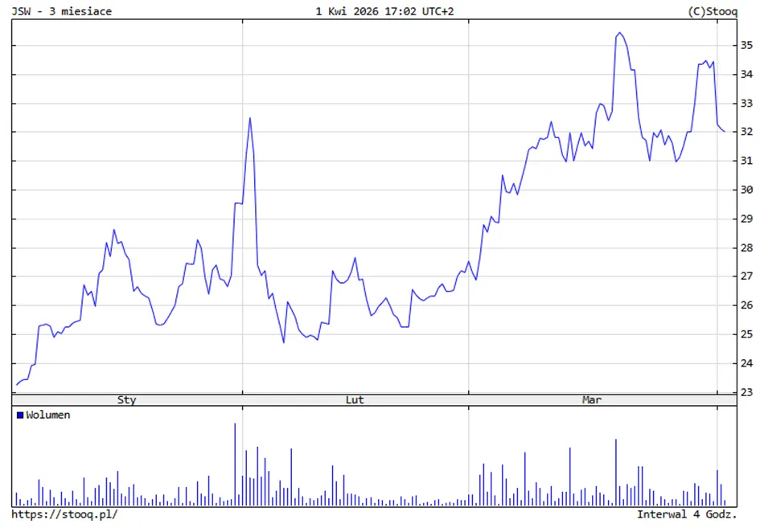Click the chart title "JSW - 3 miesiace"
The height and width of the screenshot is (532, 760).
(x=62, y=11)
